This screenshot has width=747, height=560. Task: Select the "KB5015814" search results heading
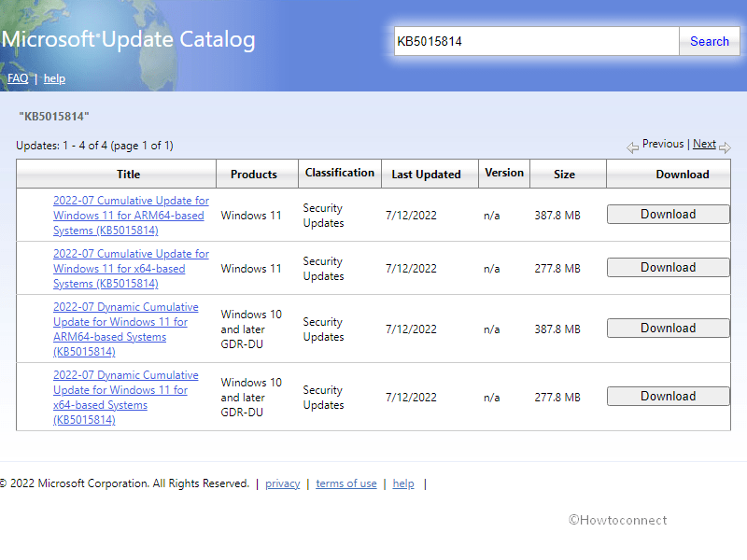(x=54, y=116)
